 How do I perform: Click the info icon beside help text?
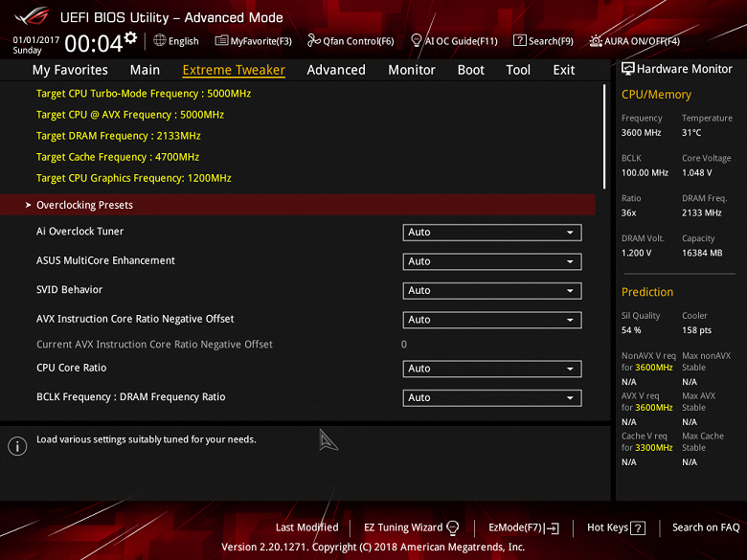[x=17, y=446]
